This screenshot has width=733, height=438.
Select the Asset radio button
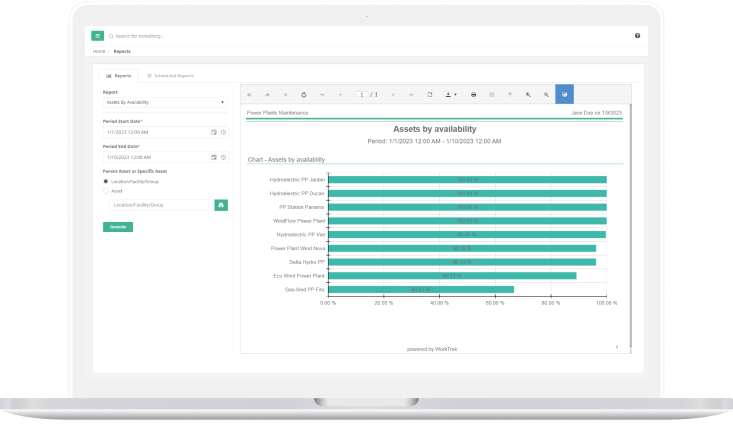click(x=107, y=190)
